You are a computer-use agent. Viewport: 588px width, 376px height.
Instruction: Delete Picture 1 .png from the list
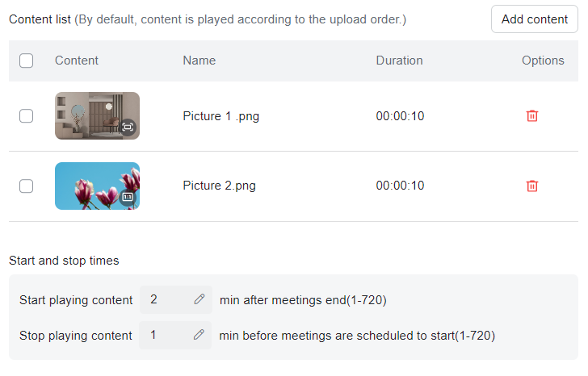pos(531,116)
